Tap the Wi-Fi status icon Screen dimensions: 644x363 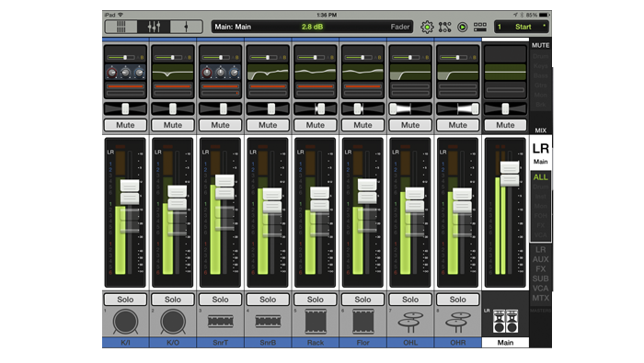point(121,15)
